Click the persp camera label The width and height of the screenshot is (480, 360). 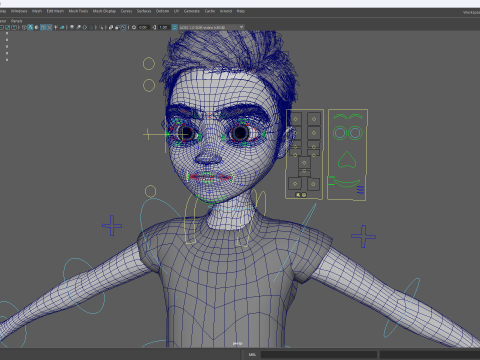[x=237, y=343]
